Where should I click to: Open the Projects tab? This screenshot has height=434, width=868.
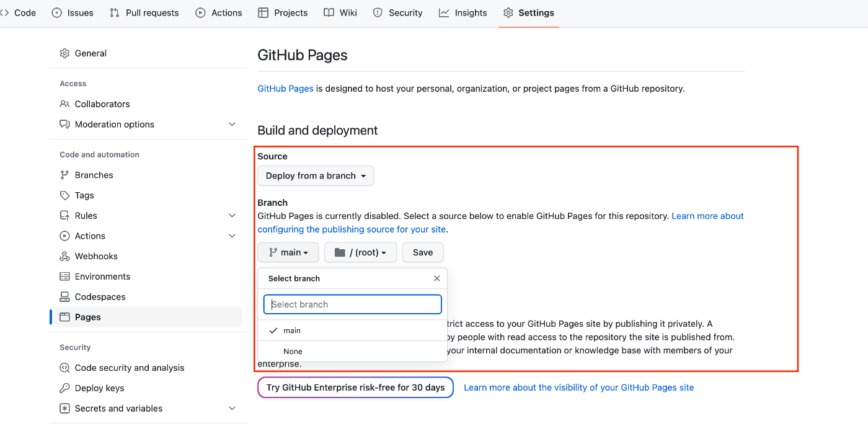point(283,12)
